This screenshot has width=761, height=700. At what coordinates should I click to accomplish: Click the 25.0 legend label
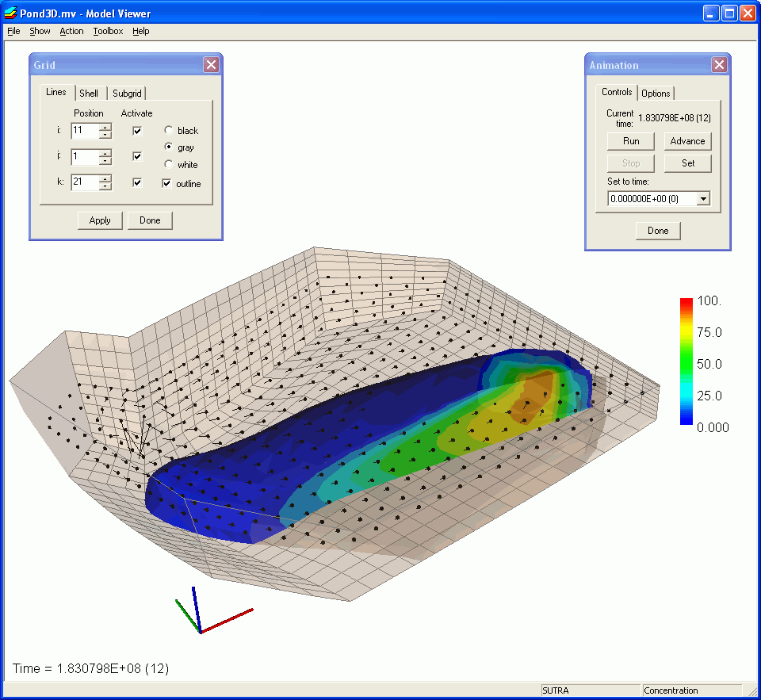(709, 396)
